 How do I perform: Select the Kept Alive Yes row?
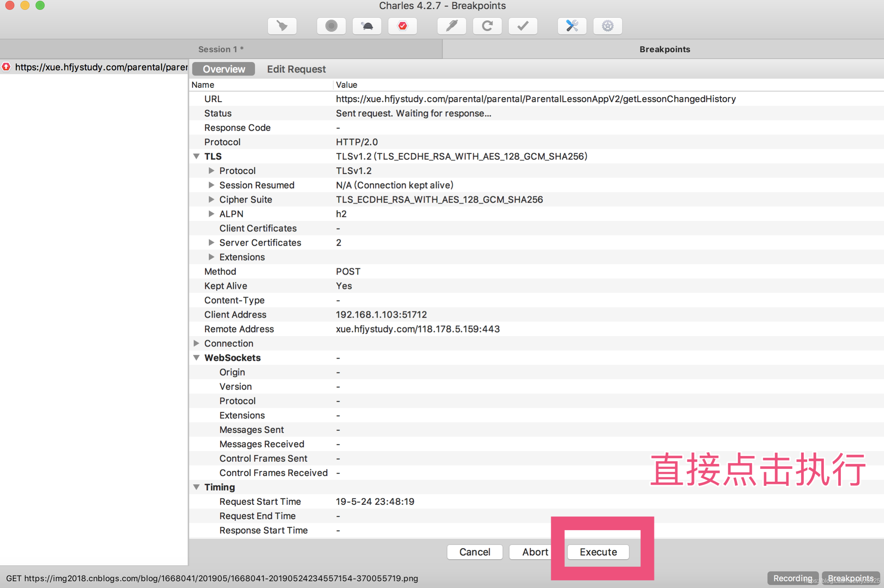(536, 286)
